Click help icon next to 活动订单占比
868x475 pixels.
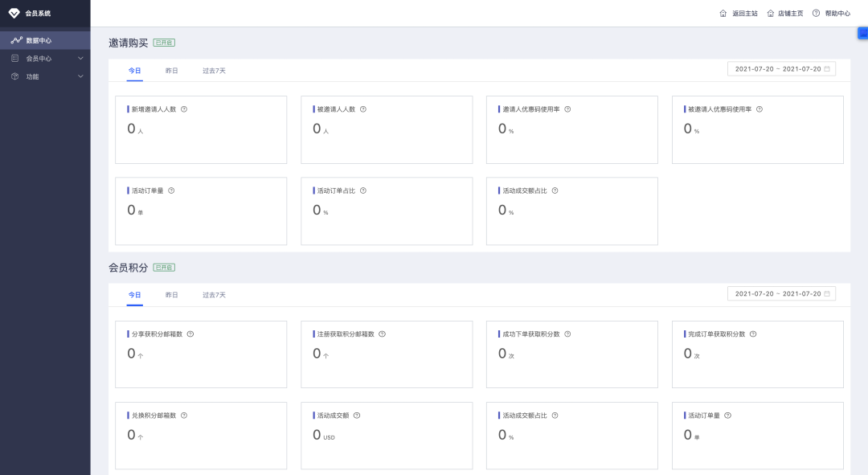click(x=363, y=190)
